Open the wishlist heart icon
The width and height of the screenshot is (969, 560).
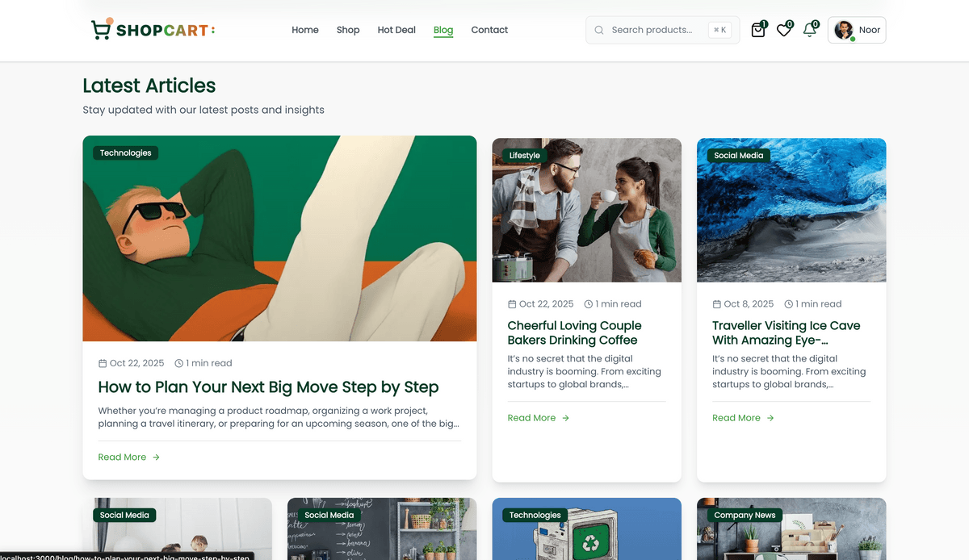(783, 31)
